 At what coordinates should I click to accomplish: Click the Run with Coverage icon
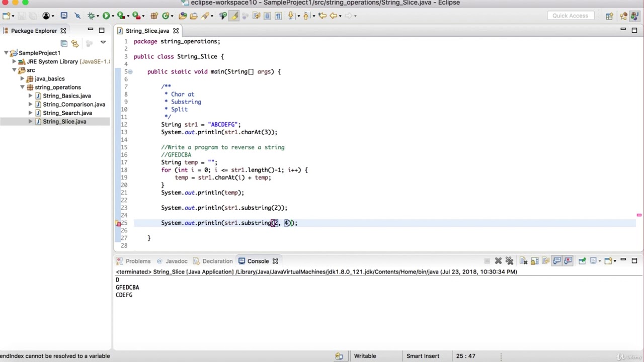[x=121, y=16]
